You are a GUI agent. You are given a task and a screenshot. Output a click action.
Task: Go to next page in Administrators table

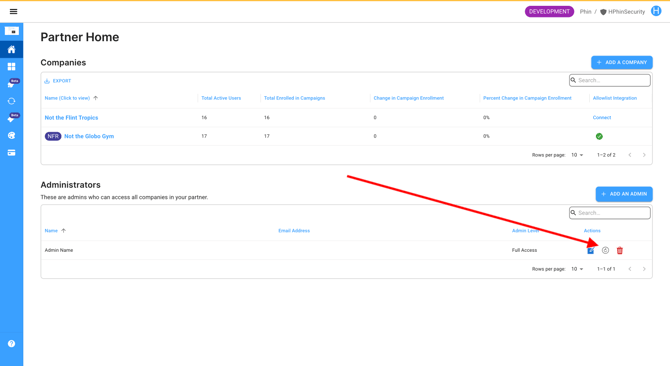pos(644,269)
